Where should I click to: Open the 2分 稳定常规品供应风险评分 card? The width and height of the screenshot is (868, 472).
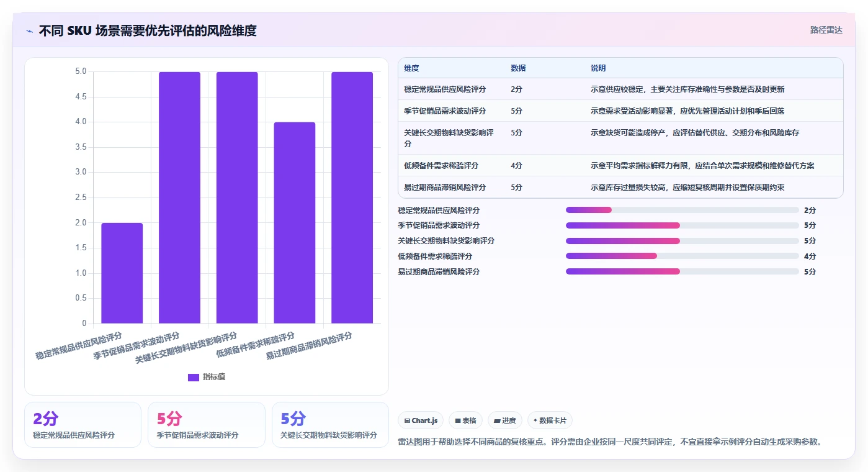(x=83, y=425)
